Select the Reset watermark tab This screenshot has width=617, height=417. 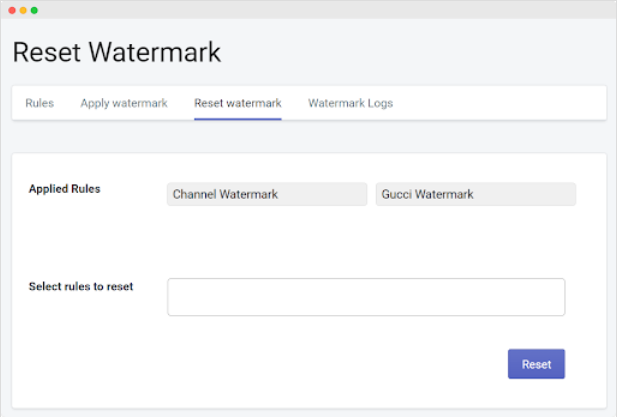[x=238, y=103]
